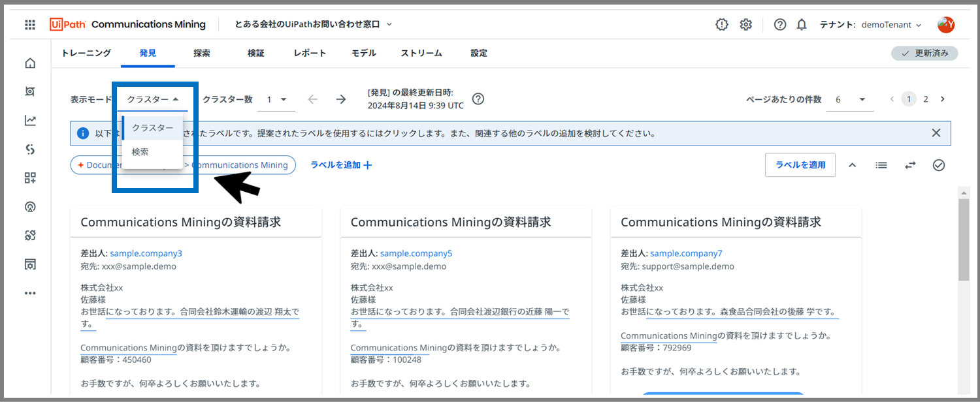Click the swap arrows icon
The width and height of the screenshot is (980, 402).
910,165
